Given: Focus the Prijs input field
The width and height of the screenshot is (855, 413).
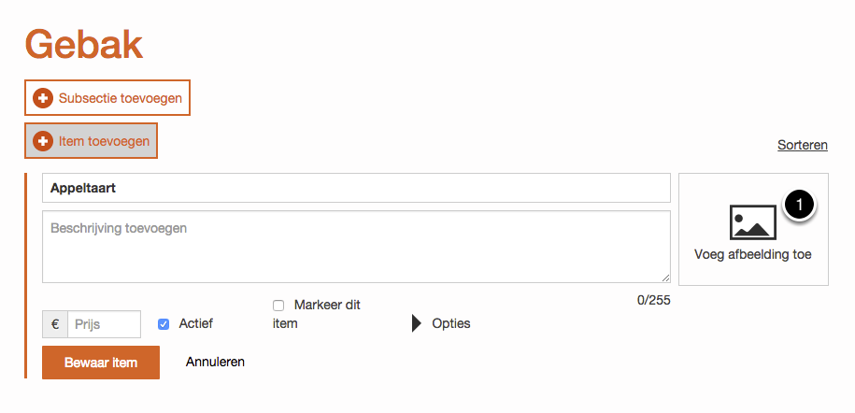Looking at the screenshot, I should click(104, 324).
